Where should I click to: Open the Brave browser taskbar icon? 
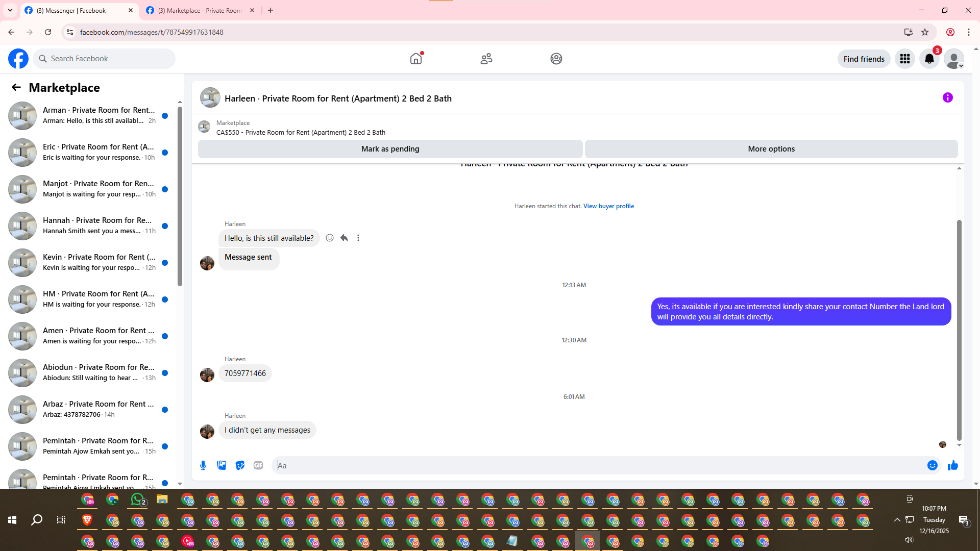(87, 520)
